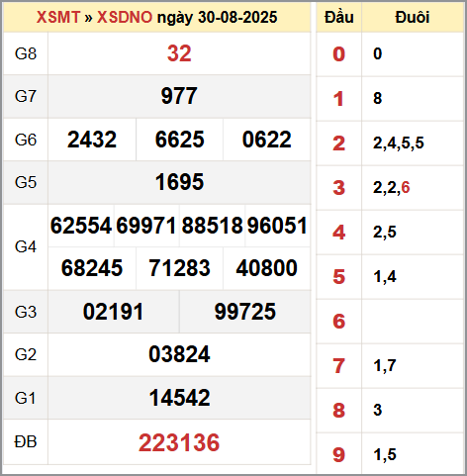
Task: Click G6 number 6625
Action: tap(180, 140)
